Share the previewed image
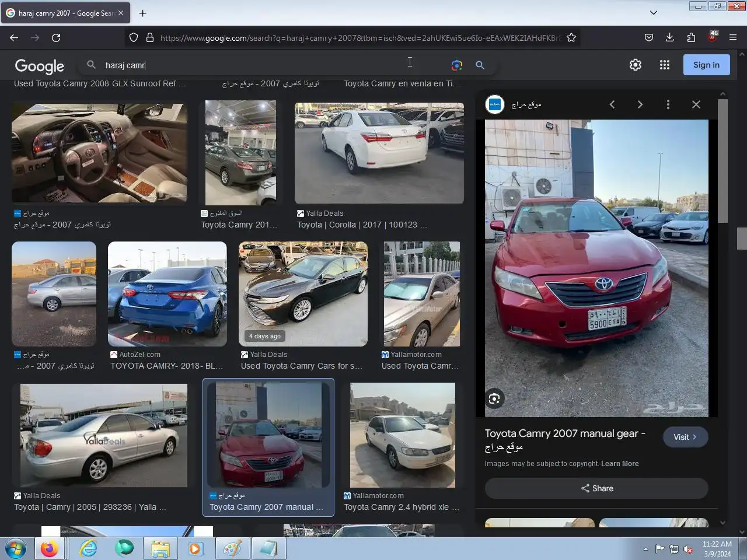Viewport: 747px width, 560px height. point(596,488)
